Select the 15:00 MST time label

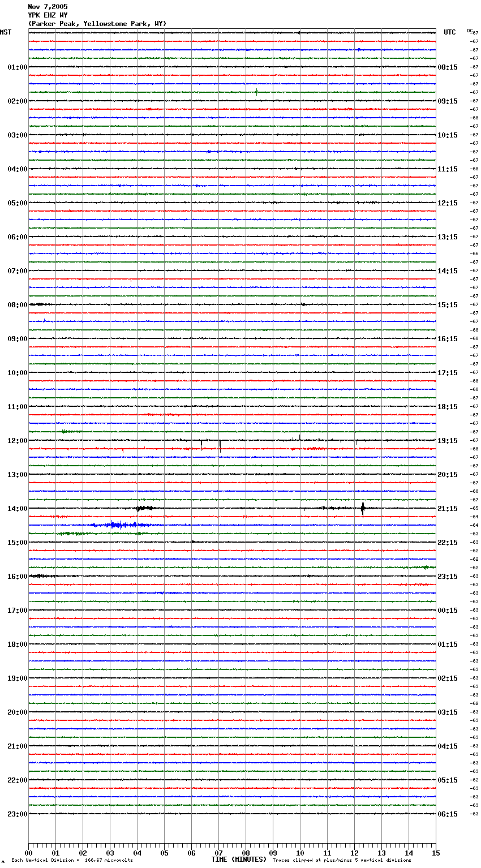18,543
